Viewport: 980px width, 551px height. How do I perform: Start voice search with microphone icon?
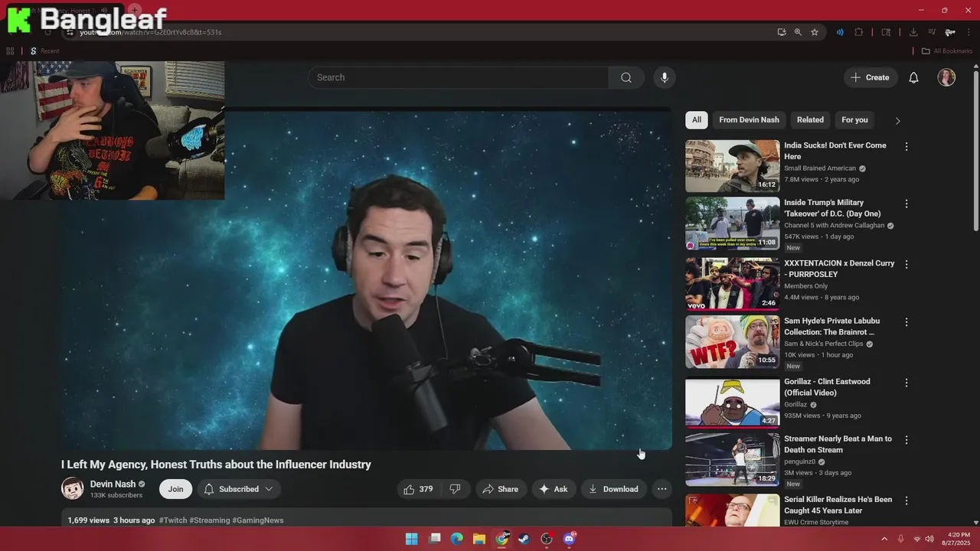tap(665, 77)
